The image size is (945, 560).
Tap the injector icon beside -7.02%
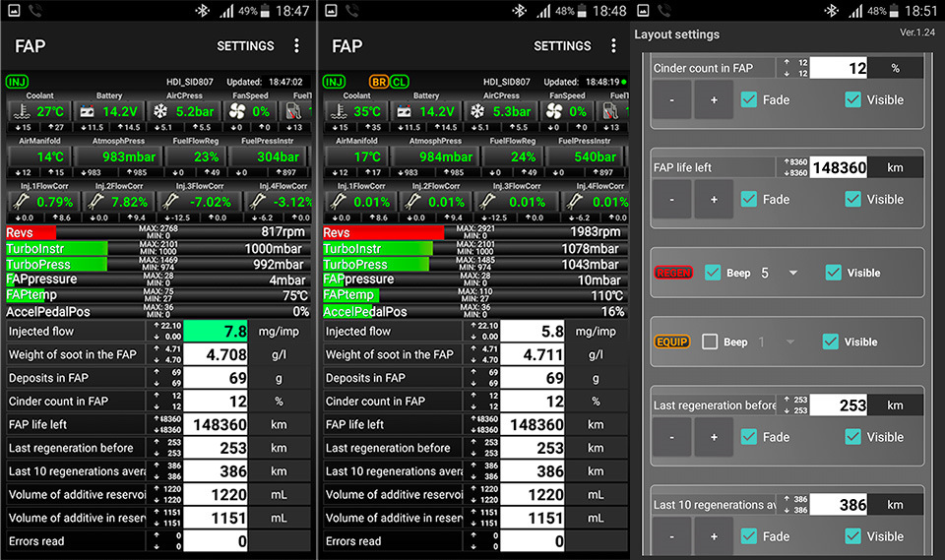(x=171, y=202)
